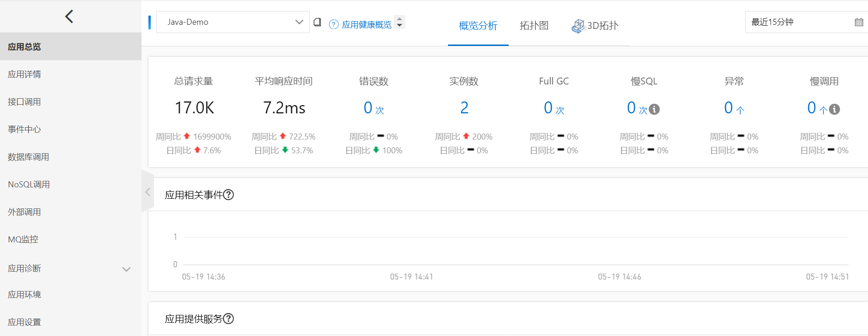Expand the 应用诊断 submenu chevron
The height and width of the screenshot is (336, 868).
coord(126,269)
